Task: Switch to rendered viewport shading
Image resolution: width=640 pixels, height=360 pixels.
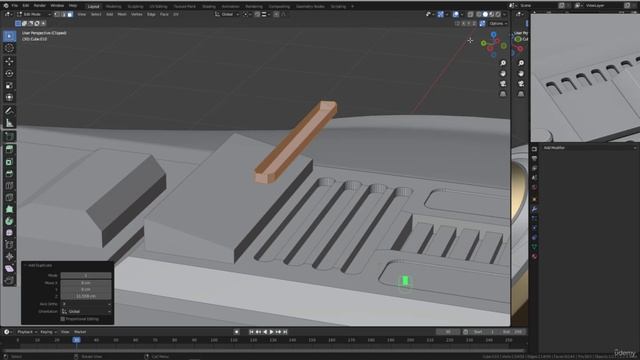Action: (x=498, y=14)
